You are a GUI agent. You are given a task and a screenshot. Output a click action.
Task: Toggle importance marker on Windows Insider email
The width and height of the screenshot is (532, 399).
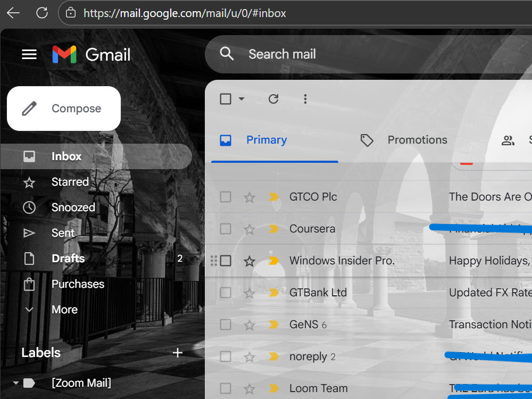coord(273,261)
